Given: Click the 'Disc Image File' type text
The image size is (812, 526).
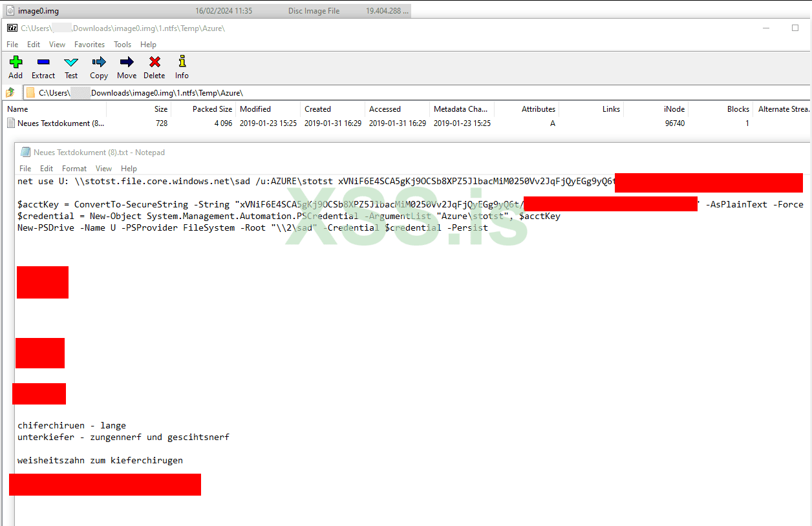Looking at the screenshot, I should (314, 10).
